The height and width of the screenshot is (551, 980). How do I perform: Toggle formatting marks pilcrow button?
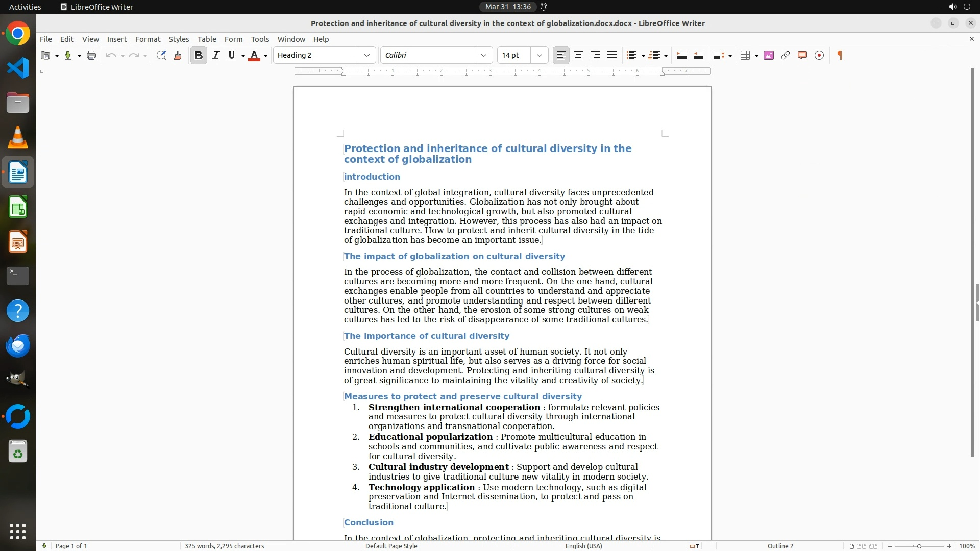[x=840, y=55]
